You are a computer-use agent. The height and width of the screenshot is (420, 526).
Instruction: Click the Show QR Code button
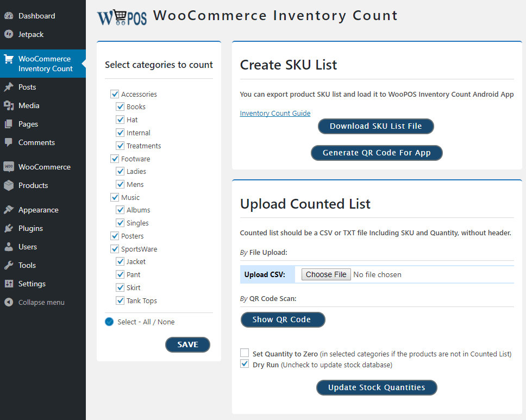[283, 319]
